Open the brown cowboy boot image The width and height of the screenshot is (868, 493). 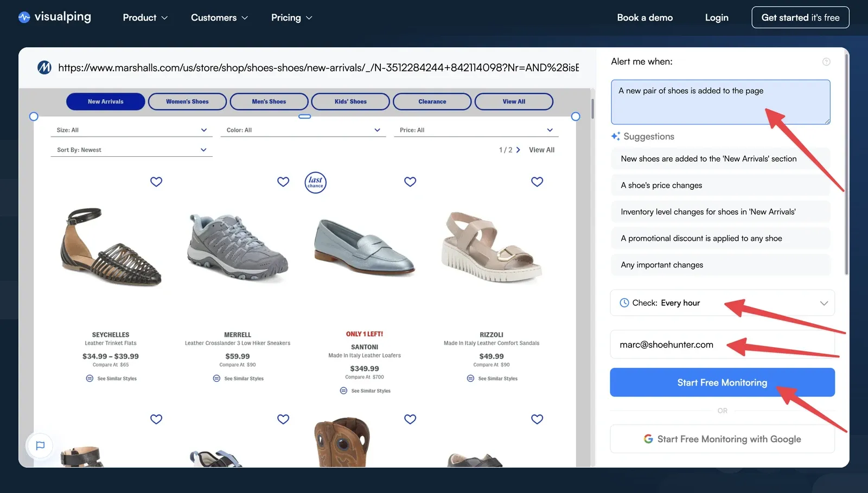coord(342,442)
